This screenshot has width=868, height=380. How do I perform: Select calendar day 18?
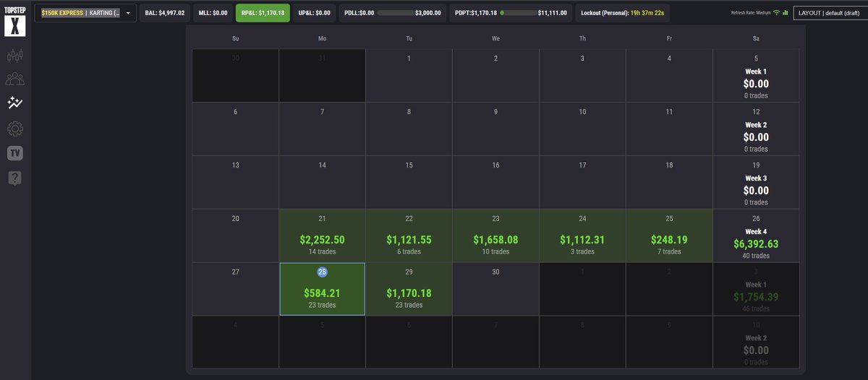669,182
